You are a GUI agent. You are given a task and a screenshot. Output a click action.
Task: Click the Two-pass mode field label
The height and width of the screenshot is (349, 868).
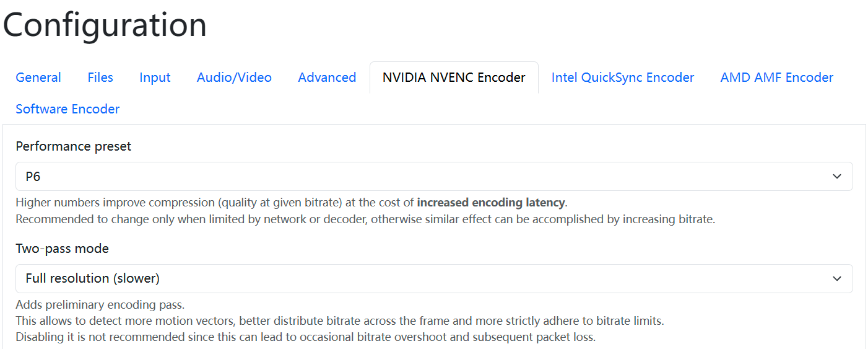click(x=62, y=249)
